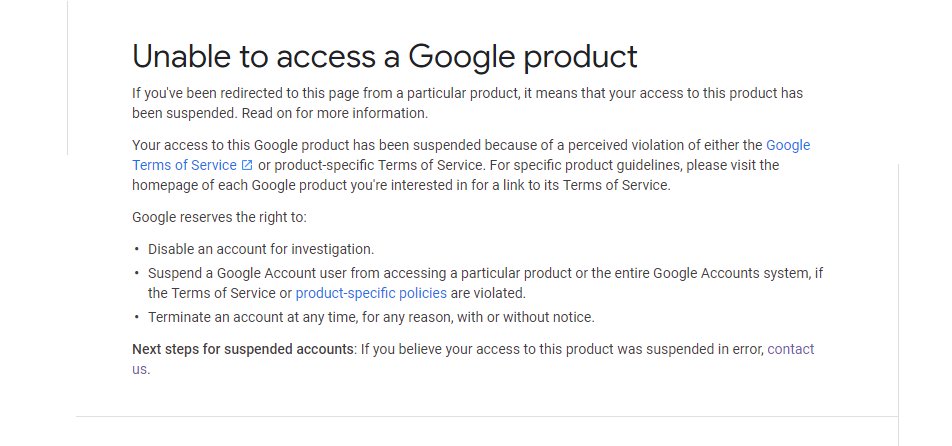Screen dimensions: 952x446
Task: Open the contact link after 'suspended in error'
Action: tap(790, 349)
